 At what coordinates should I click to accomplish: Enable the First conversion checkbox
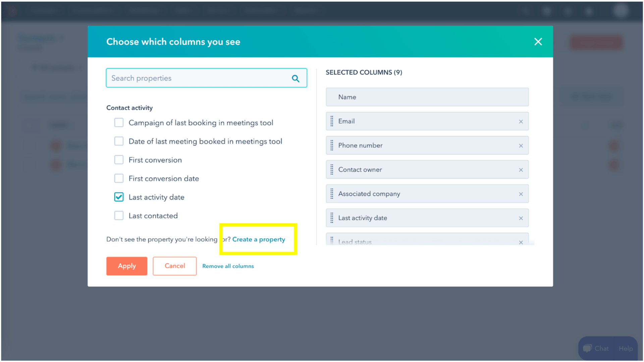pyautogui.click(x=119, y=160)
